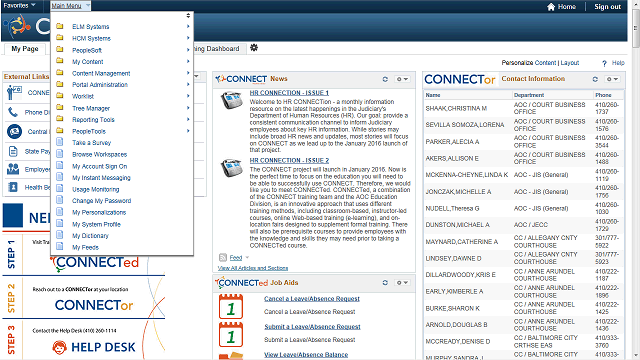
Task: Select My Instant Messaging menu item
Action: pos(101,178)
